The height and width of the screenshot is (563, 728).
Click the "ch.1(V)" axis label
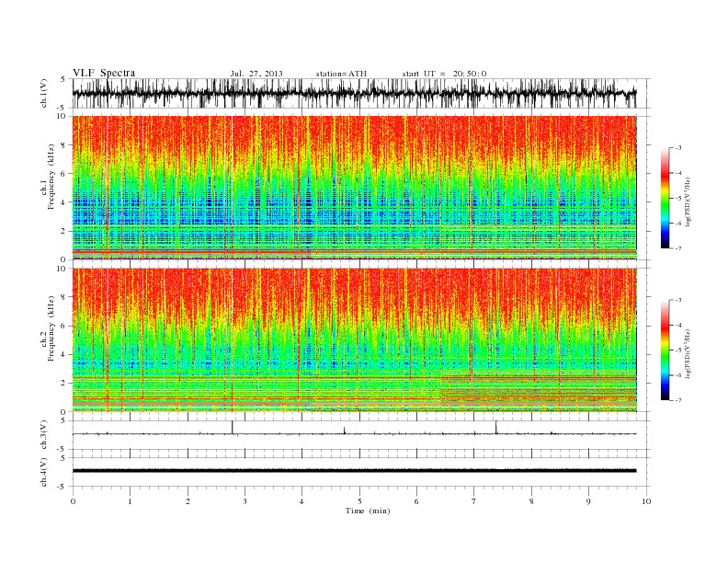(x=44, y=93)
